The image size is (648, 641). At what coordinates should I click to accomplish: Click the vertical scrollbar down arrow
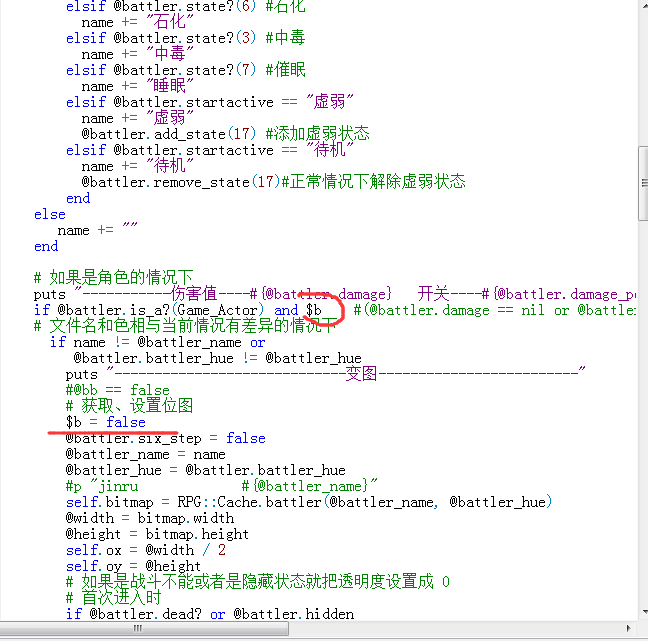(x=644, y=612)
